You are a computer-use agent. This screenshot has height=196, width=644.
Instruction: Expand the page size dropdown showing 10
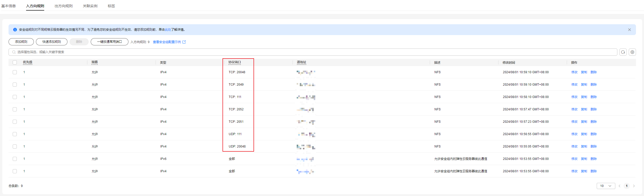click(605, 186)
